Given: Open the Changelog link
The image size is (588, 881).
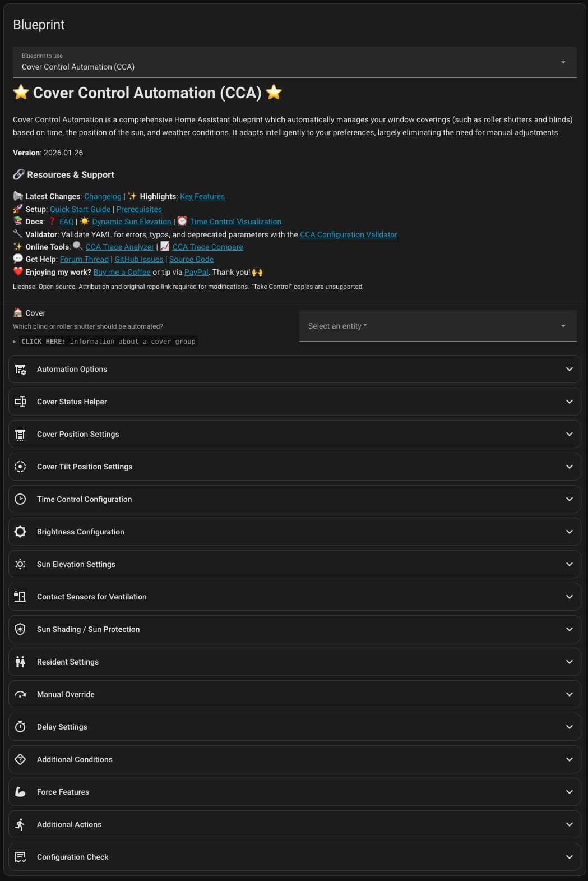Looking at the screenshot, I should coord(103,197).
